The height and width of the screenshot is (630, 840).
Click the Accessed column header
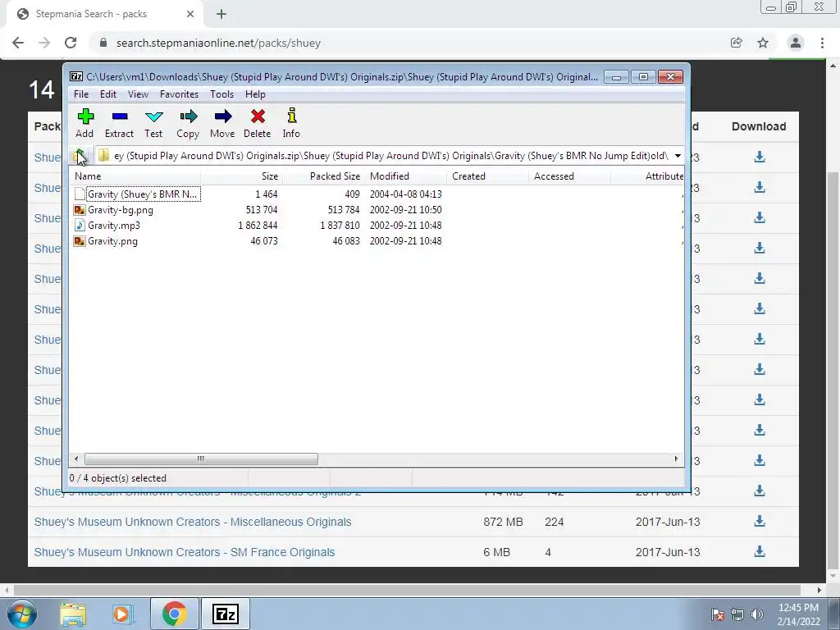pos(569,176)
